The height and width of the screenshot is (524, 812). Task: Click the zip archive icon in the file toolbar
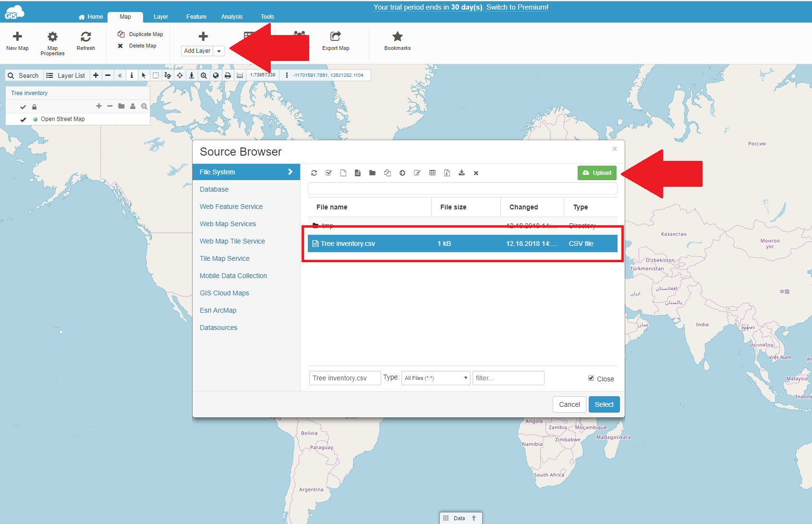(447, 173)
